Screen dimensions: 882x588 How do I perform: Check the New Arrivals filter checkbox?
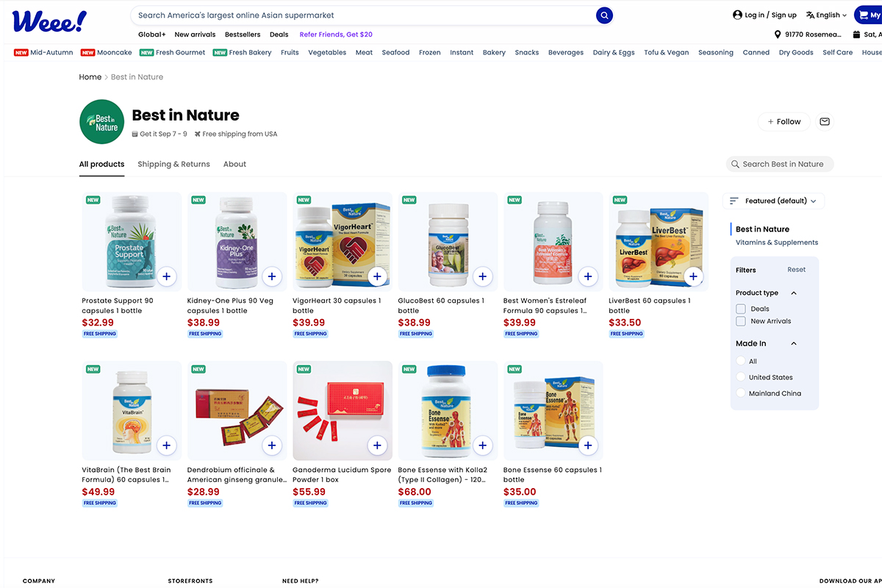point(741,321)
